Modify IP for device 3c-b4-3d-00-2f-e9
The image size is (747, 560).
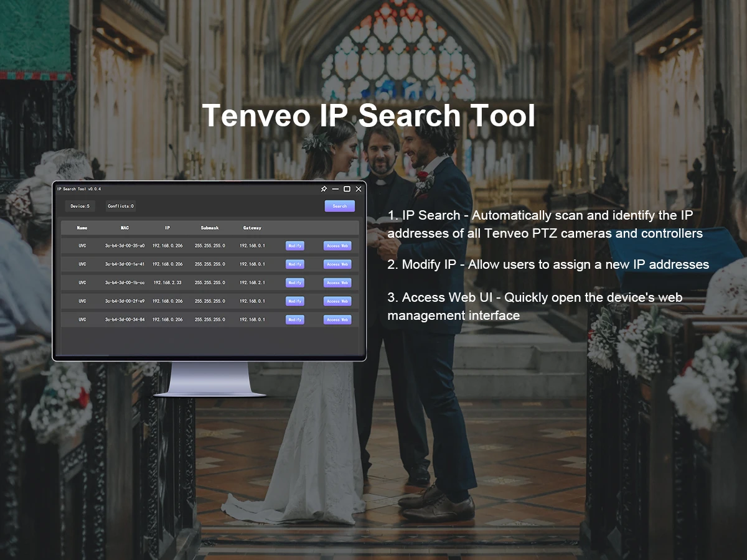295,301
